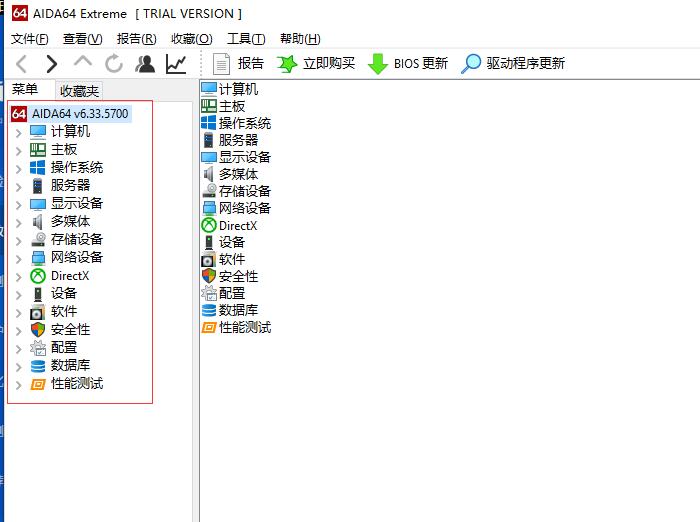This screenshot has width=700, height=522.
Task: Expand the 数据库 tree node
Action: [x=18, y=367]
